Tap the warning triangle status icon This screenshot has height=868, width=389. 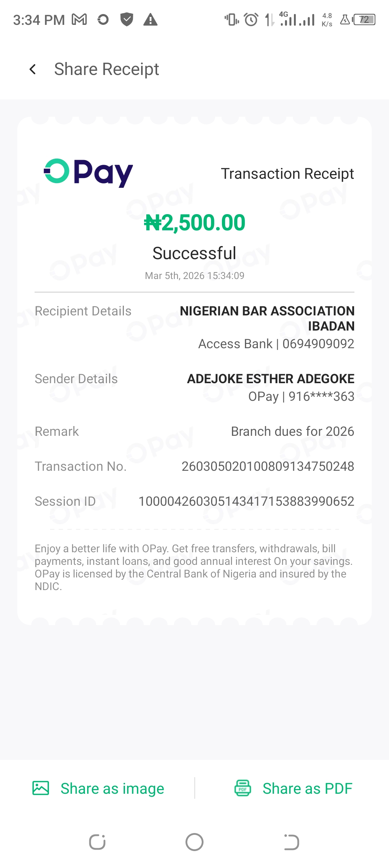click(150, 19)
